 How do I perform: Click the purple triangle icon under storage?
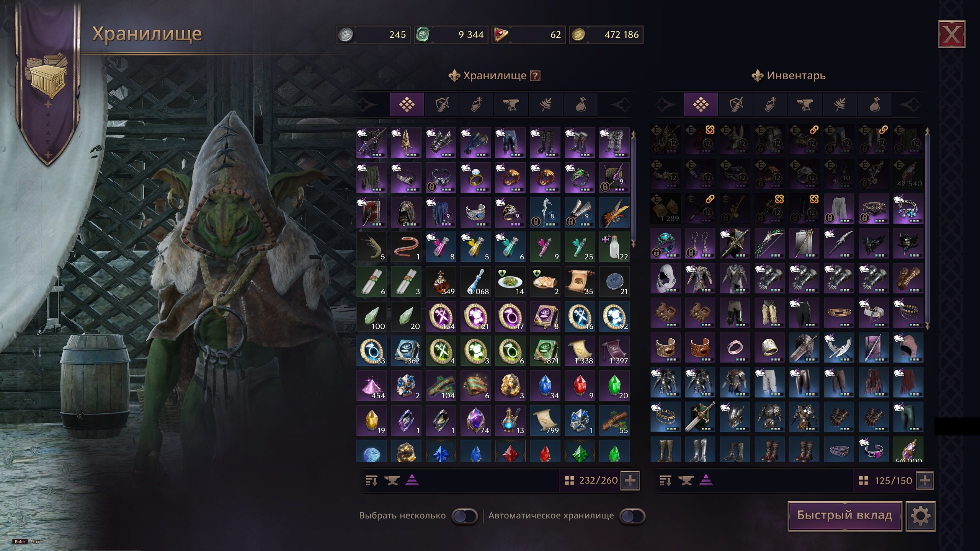pos(412,480)
